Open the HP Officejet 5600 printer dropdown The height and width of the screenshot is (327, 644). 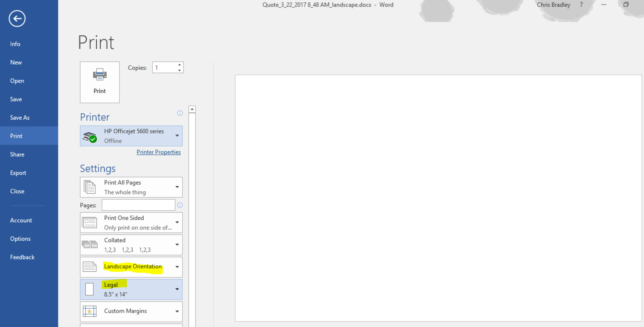131,136
